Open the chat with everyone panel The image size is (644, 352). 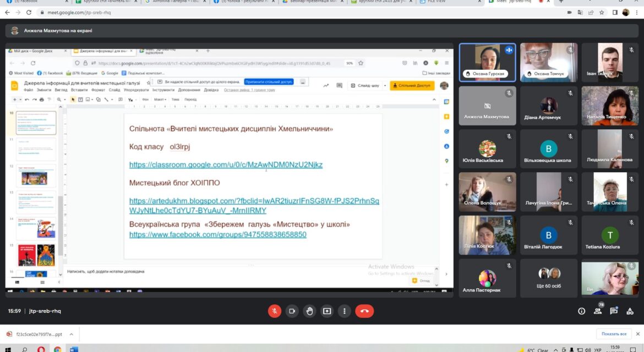coord(614,311)
